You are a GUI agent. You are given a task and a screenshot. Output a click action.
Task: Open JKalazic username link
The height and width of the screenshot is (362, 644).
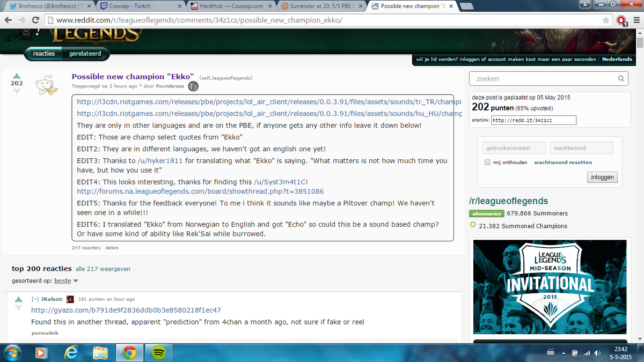pos(52,299)
